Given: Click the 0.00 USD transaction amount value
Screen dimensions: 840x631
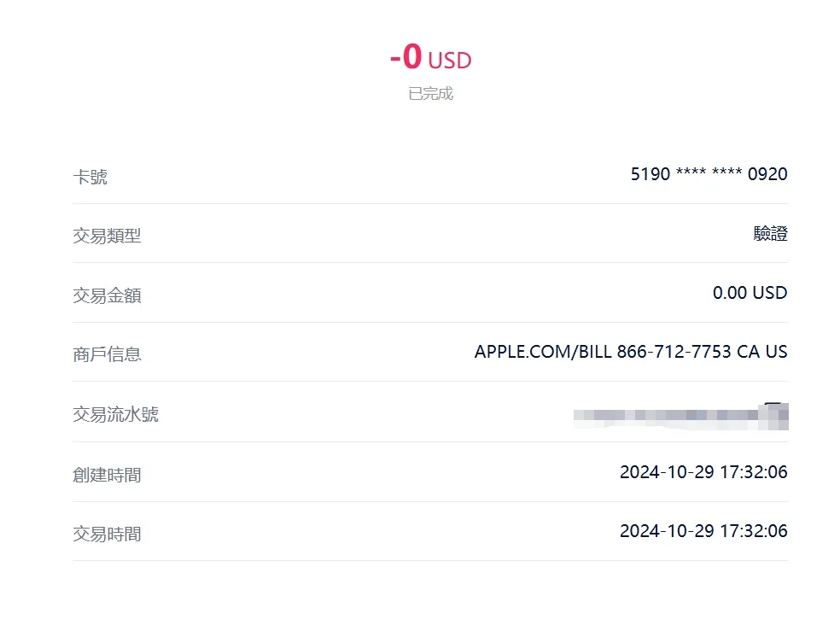Looking at the screenshot, I should pos(750,293).
